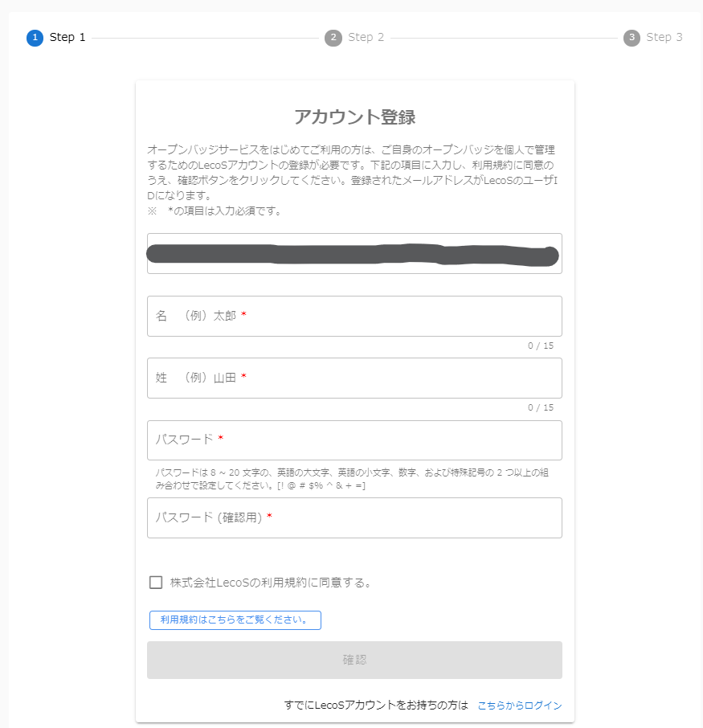Click the Step 2 label text
Image resolution: width=703 pixels, height=728 pixels.
click(x=366, y=37)
